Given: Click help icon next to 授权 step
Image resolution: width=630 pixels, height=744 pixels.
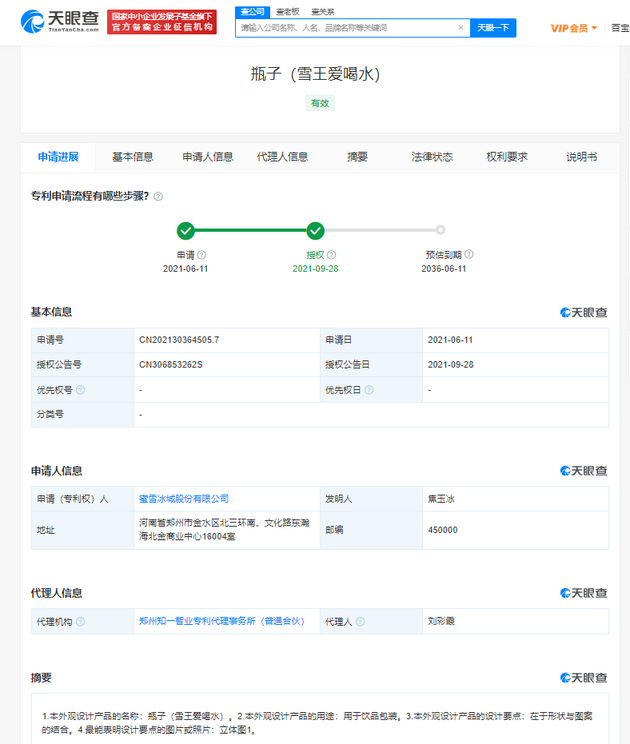Looking at the screenshot, I should (x=332, y=255).
